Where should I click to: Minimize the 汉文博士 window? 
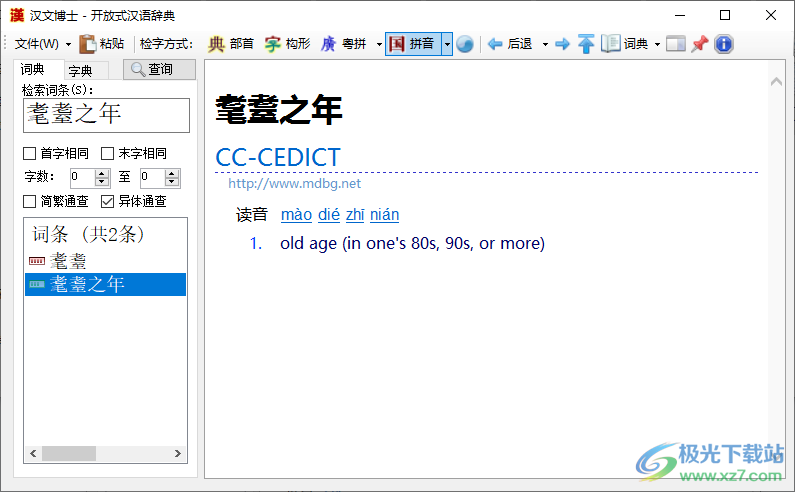(x=680, y=15)
